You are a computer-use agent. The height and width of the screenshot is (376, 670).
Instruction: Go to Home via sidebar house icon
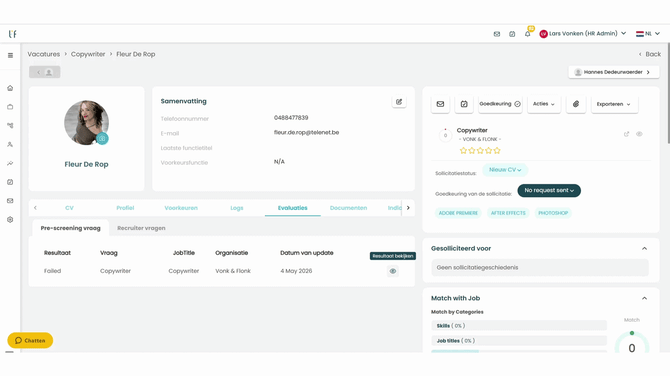click(10, 88)
